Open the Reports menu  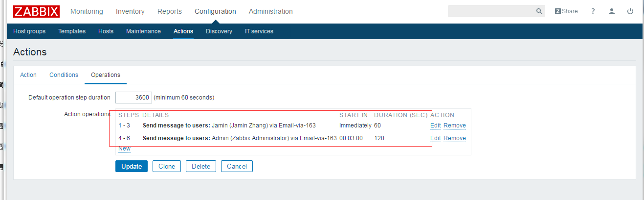170,11
